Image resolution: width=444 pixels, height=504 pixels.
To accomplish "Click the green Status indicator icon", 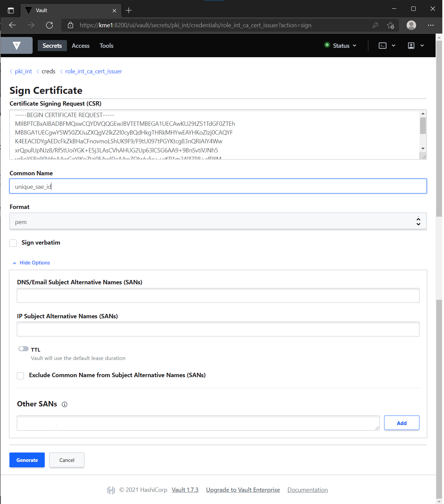I will pyautogui.click(x=327, y=45).
